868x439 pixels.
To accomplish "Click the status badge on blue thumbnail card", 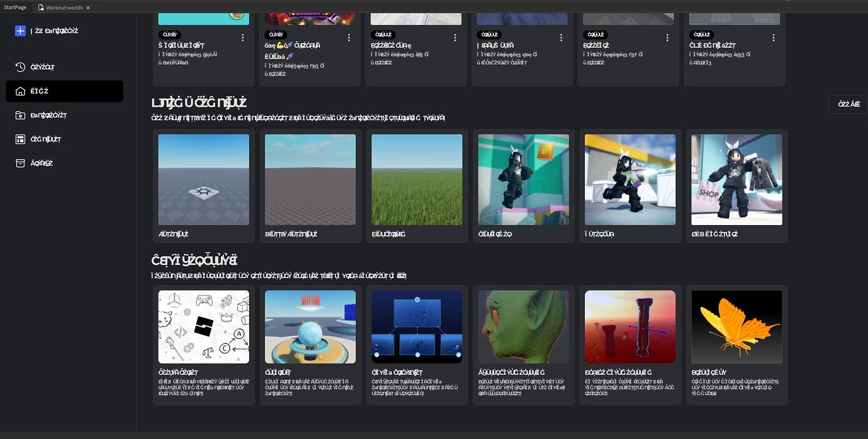I will 489,35.
